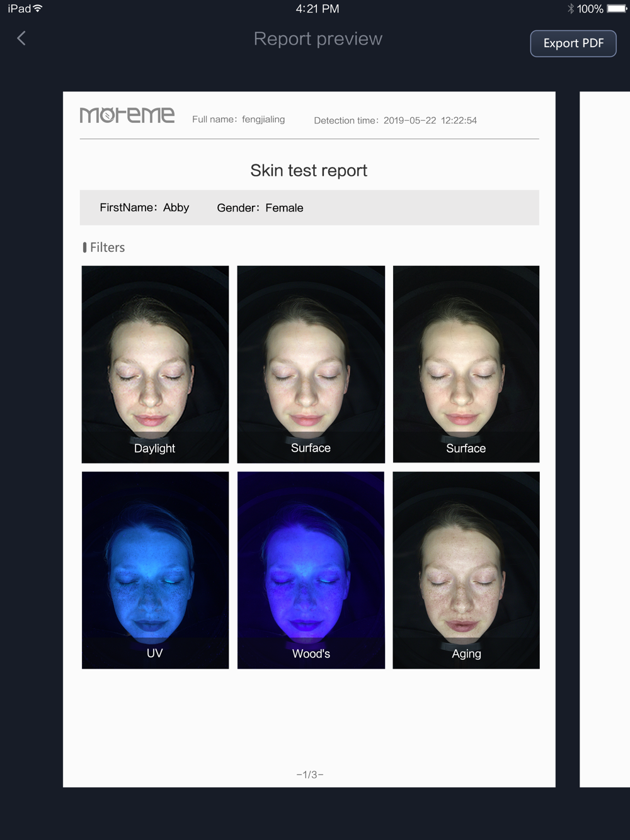Click the MOREME logo
Screen dimensions: 630x840
[x=127, y=115]
